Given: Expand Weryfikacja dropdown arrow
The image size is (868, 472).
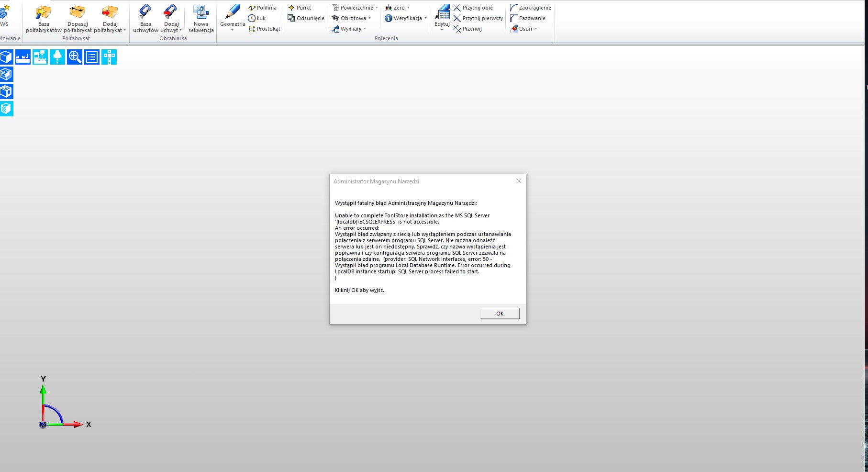Looking at the screenshot, I should pos(425,18).
